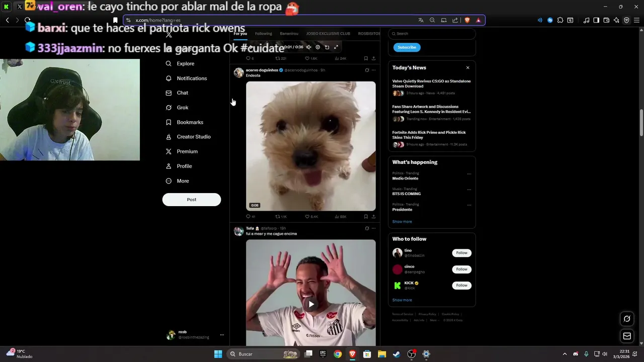Click the X search field
The height and width of the screenshot is (362, 644).
(432, 34)
